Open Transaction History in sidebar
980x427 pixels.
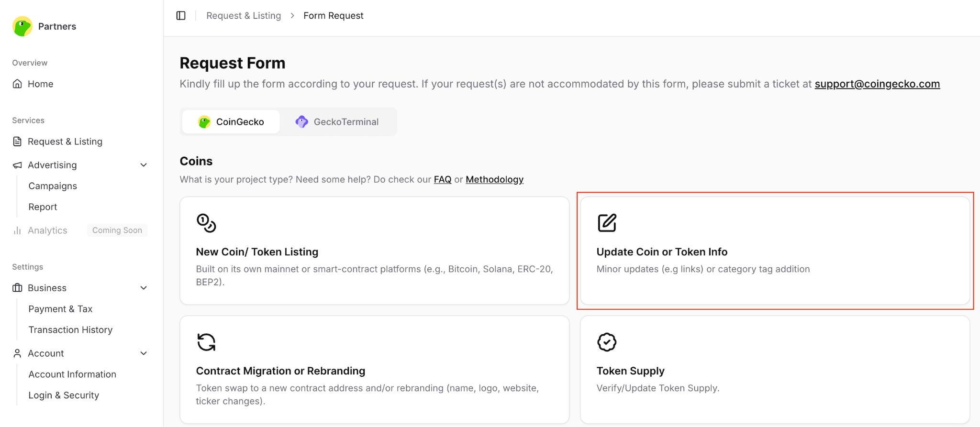pos(70,330)
